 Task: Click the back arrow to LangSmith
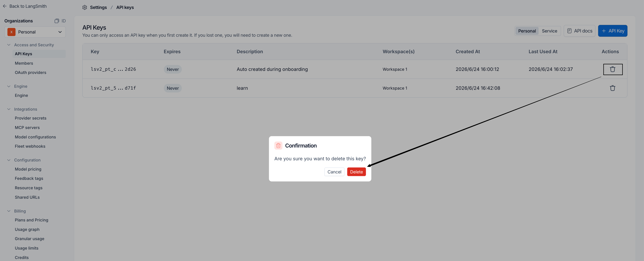[x=5, y=6]
